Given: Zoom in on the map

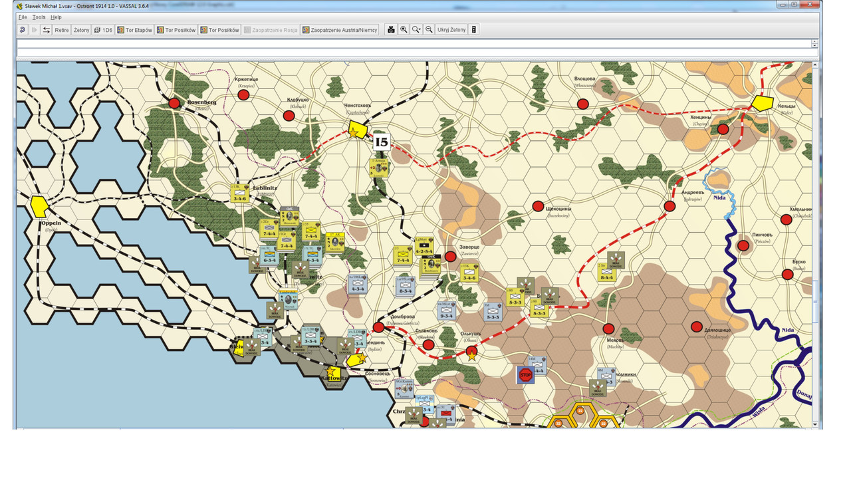Looking at the screenshot, I should (x=404, y=30).
